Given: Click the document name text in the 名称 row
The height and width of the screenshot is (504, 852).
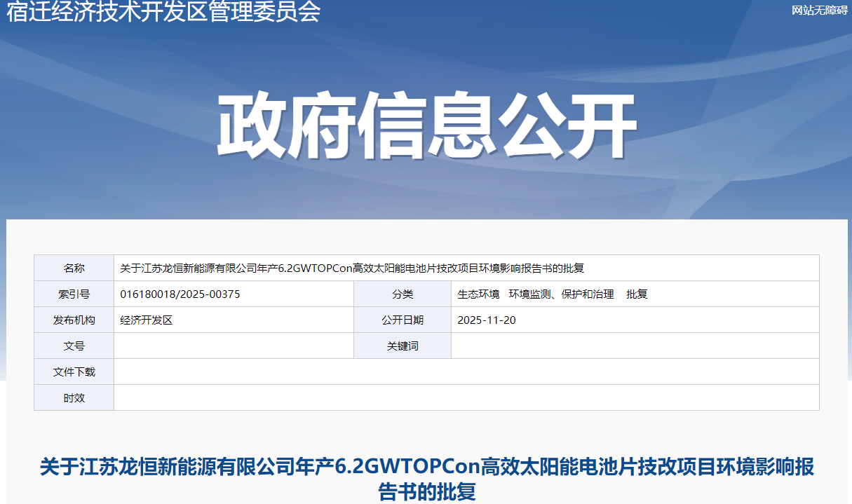Looking at the screenshot, I should click(352, 268).
